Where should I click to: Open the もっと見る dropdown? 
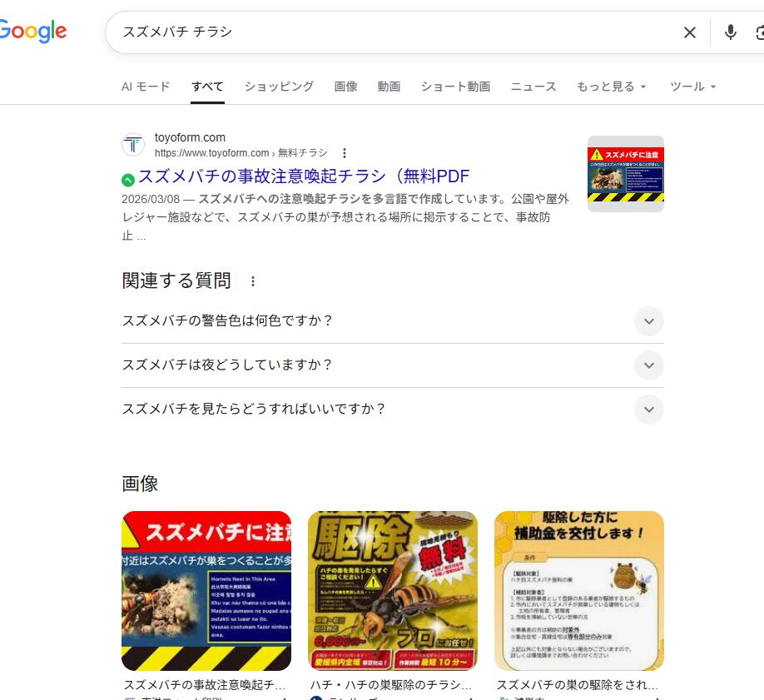611,87
